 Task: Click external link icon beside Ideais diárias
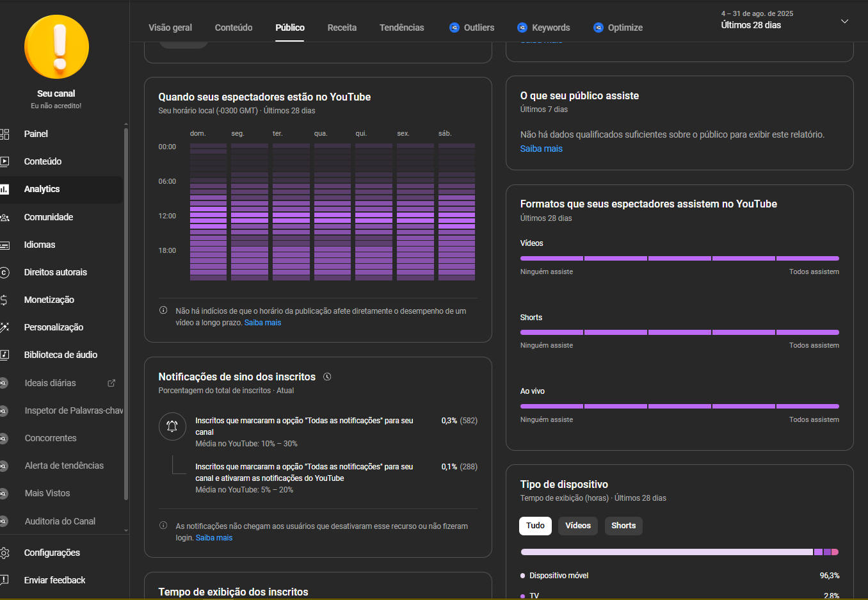pos(111,383)
